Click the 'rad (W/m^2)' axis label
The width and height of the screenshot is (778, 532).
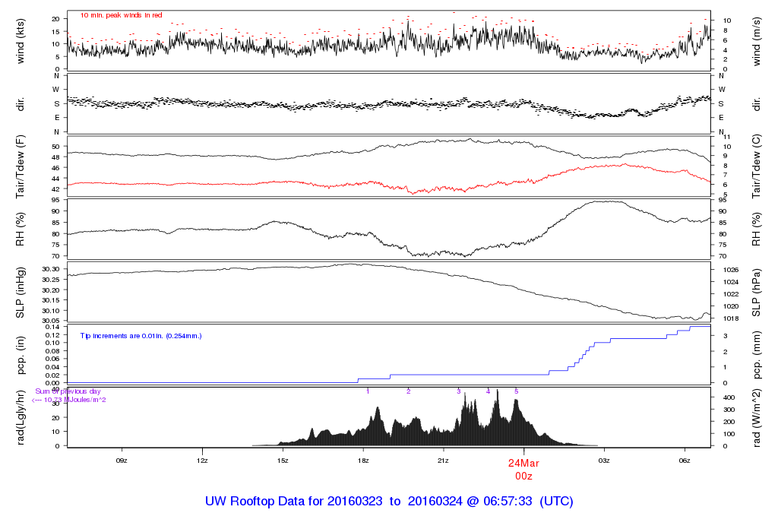[757, 417]
